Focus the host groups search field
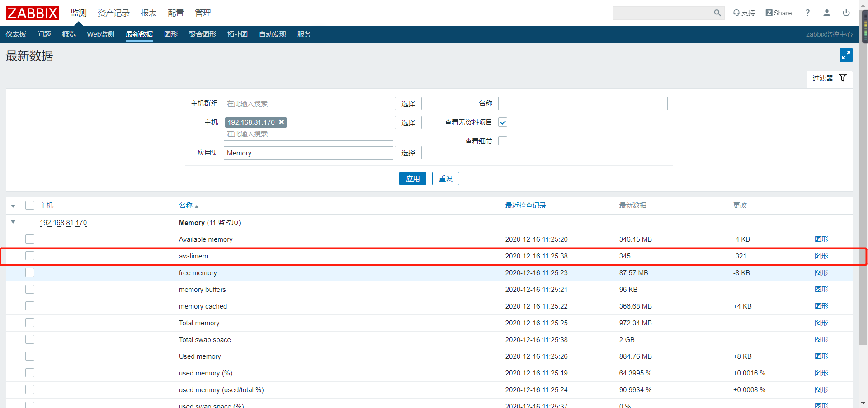868x408 pixels. point(308,103)
